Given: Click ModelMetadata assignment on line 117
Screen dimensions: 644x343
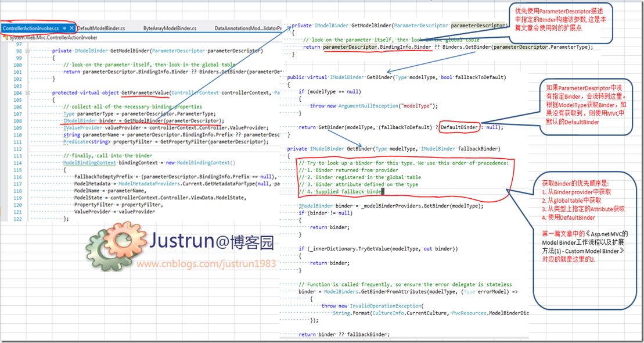Looking at the screenshot, I should tap(178, 184).
